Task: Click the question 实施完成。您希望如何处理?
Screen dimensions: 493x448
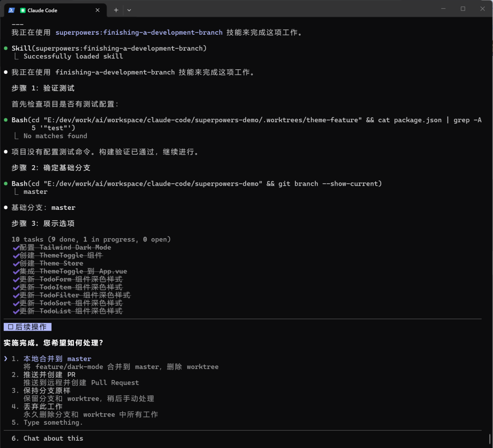Action: (53, 343)
